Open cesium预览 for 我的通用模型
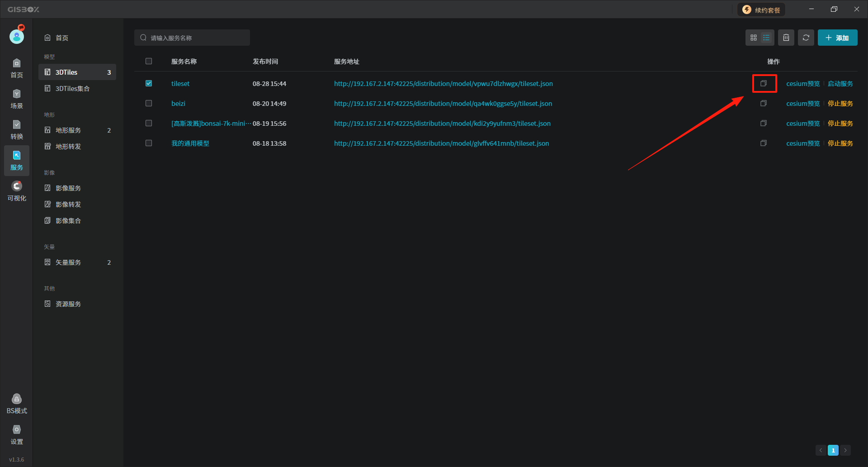This screenshot has height=467, width=868. tap(803, 143)
